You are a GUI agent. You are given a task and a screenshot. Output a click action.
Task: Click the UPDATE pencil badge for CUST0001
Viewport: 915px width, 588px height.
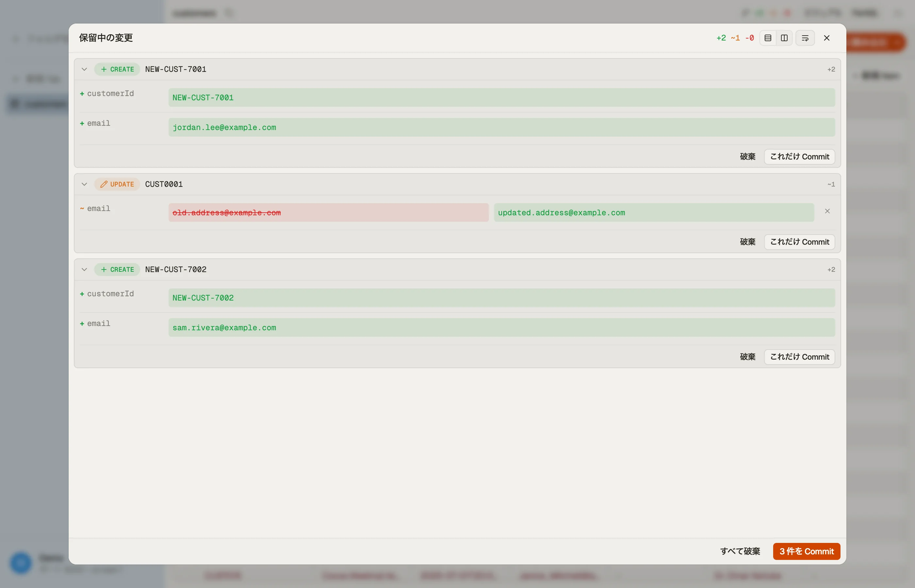(x=117, y=184)
